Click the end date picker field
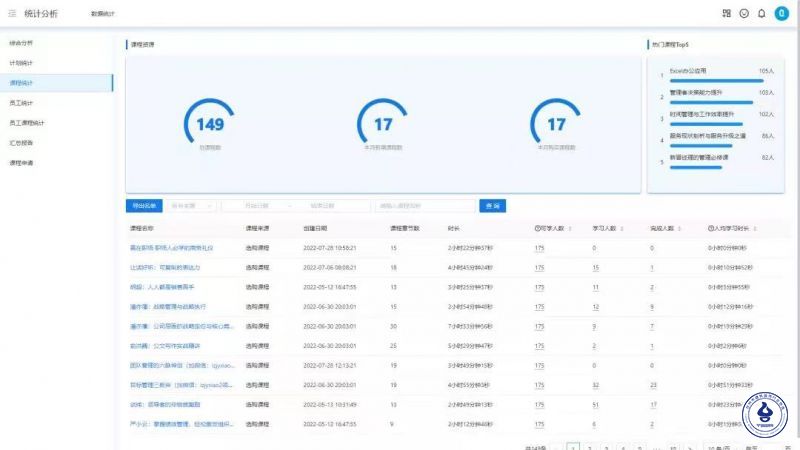800x450 pixels. pyautogui.click(x=322, y=206)
